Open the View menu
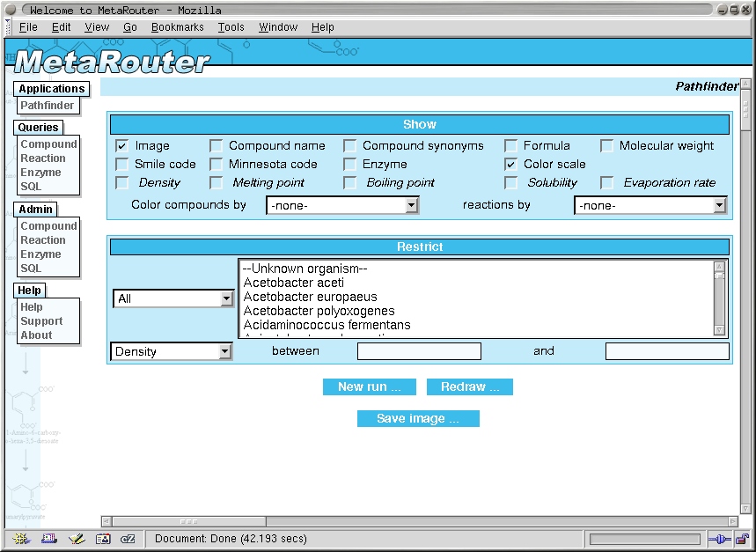 [97, 27]
